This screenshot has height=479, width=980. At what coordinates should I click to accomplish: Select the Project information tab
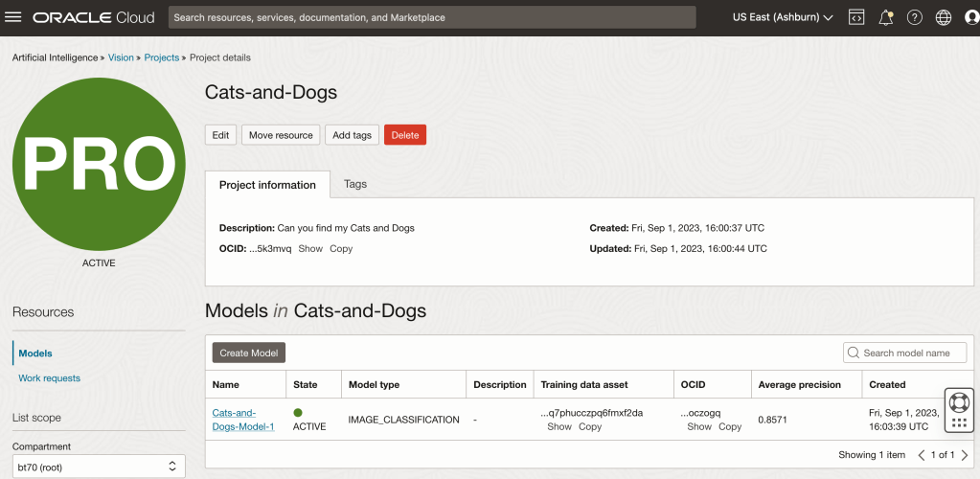click(x=267, y=185)
